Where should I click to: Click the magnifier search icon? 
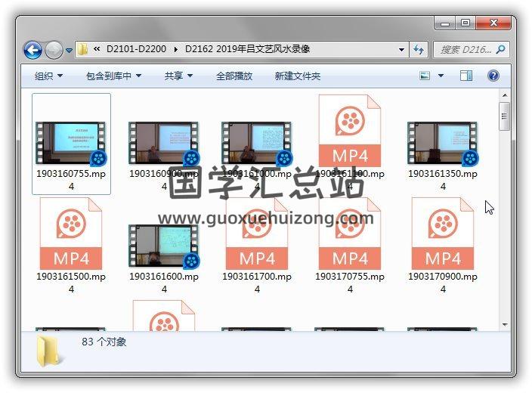click(x=500, y=50)
